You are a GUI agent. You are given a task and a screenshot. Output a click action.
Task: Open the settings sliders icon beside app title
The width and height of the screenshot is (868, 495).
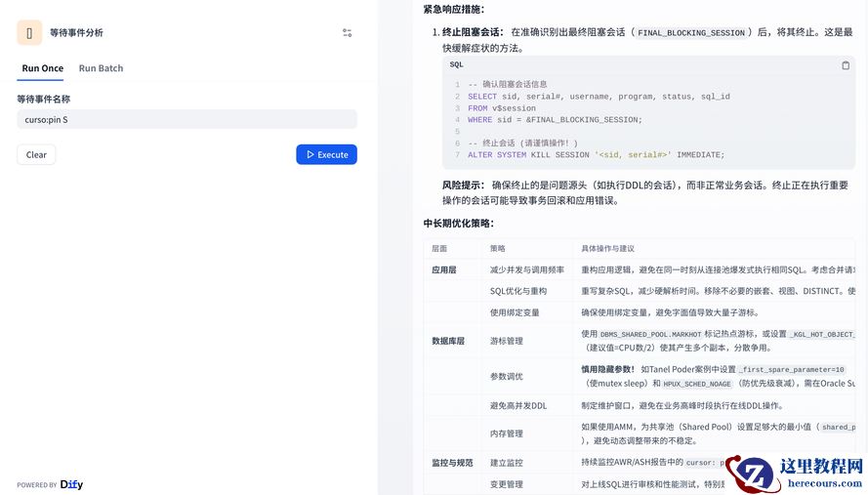(347, 32)
